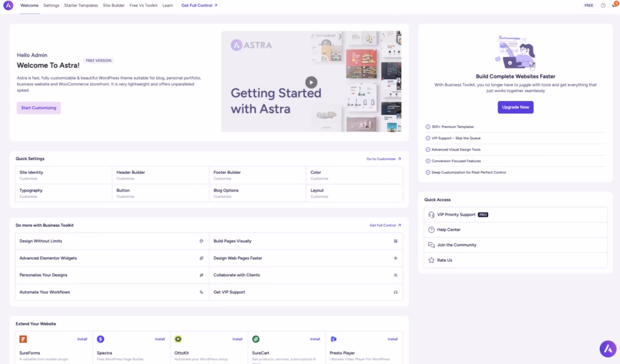Click the 'Build Complete Websites Faster' heading
The width and height of the screenshot is (620, 364).
(x=515, y=77)
